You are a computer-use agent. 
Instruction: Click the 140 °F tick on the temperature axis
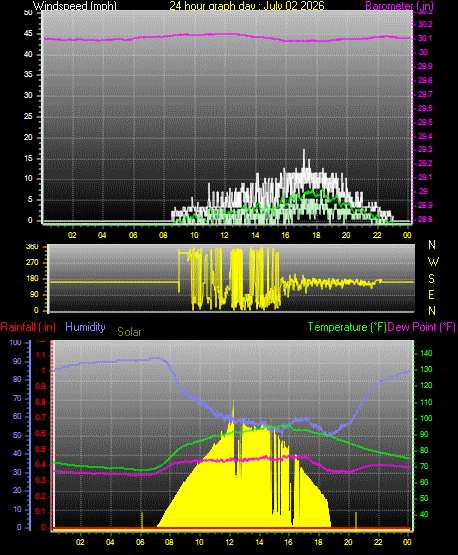pos(426,353)
